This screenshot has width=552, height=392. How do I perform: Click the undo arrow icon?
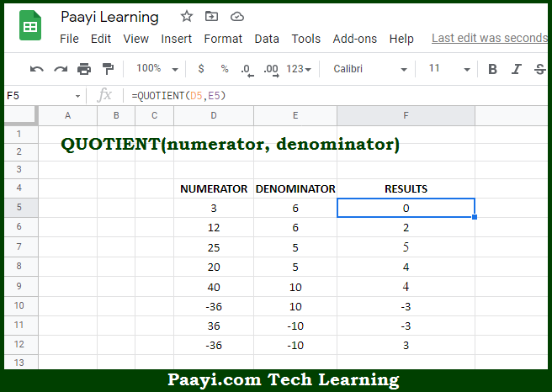point(37,69)
